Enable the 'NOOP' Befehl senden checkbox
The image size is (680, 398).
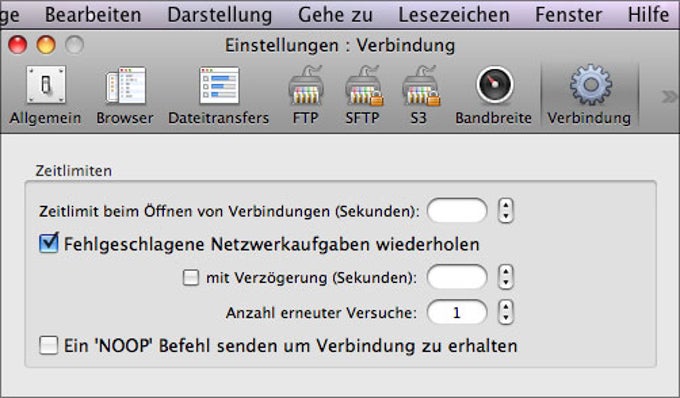[48, 346]
